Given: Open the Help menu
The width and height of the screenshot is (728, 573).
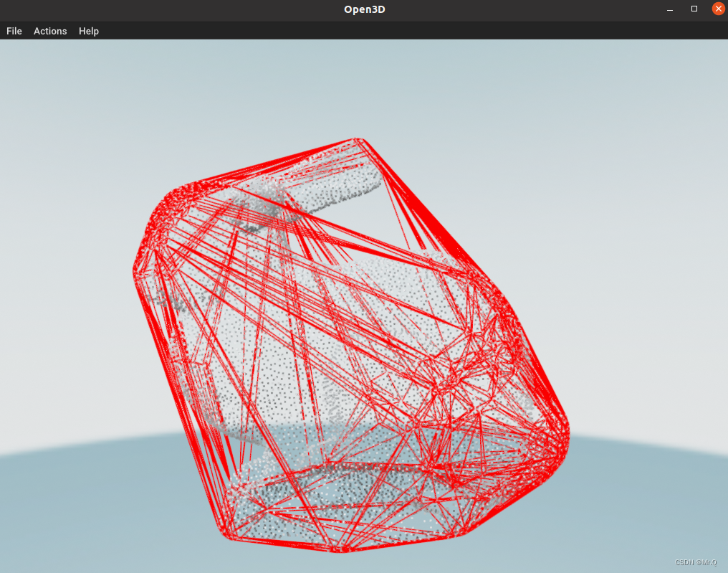Looking at the screenshot, I should tap(88, 31).
